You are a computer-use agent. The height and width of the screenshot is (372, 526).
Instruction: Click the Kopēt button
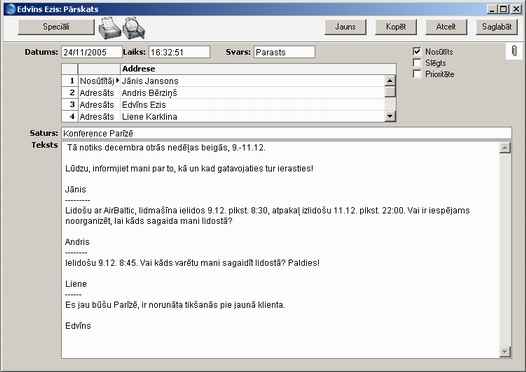point(396,27)
